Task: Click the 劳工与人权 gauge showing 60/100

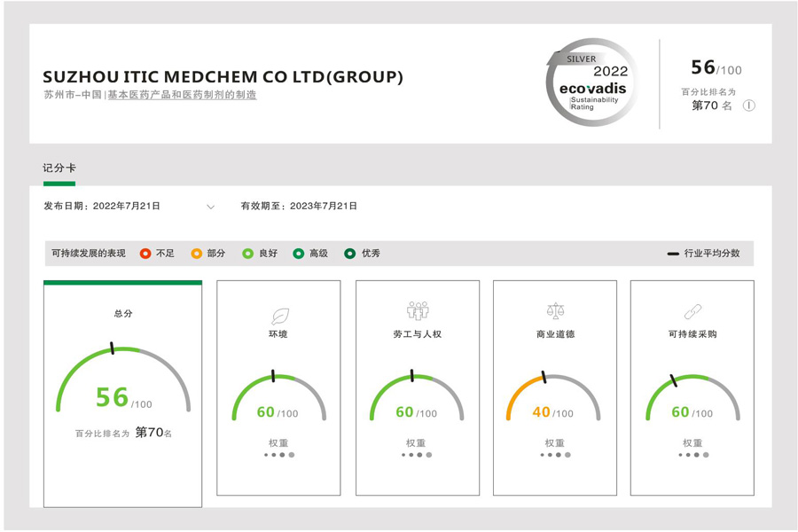Action: click(x=417, y=396)
